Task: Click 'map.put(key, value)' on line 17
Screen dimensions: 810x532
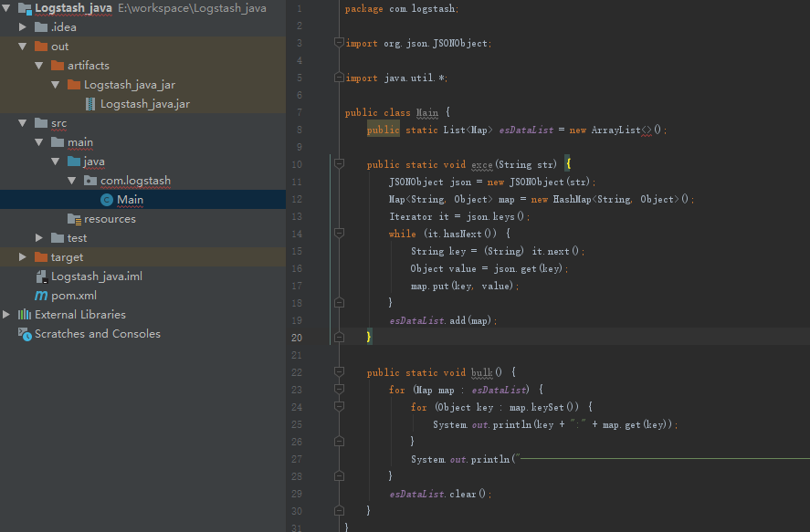Action: click(462, 286)
